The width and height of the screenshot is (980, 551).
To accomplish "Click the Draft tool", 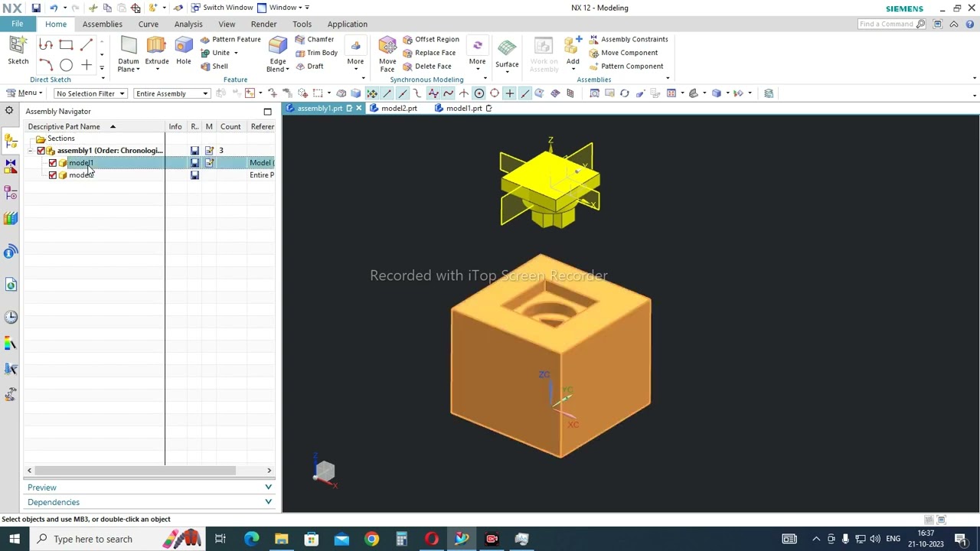I will (x=309, y=66).
